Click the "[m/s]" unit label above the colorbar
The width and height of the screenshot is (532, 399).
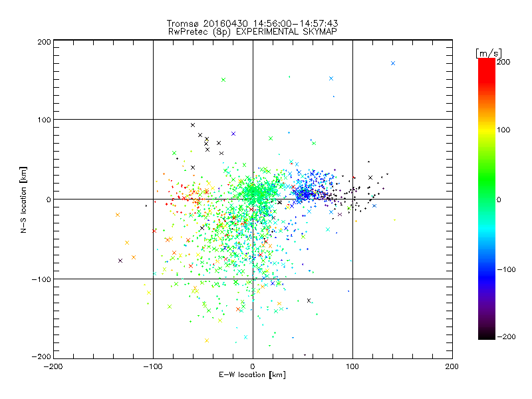point(489,53)
